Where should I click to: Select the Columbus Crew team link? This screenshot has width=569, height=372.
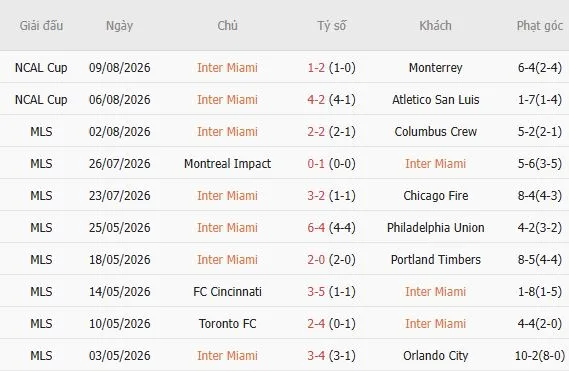(x=435, y=131)
